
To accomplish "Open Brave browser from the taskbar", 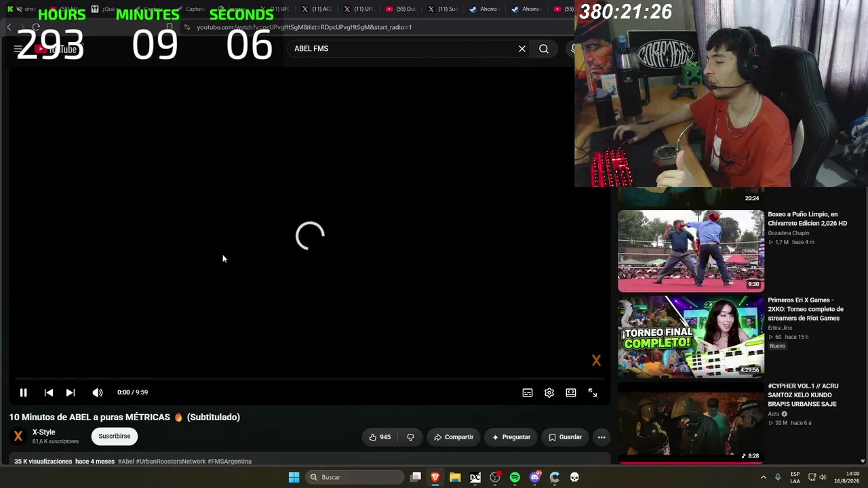I will 435,477.
